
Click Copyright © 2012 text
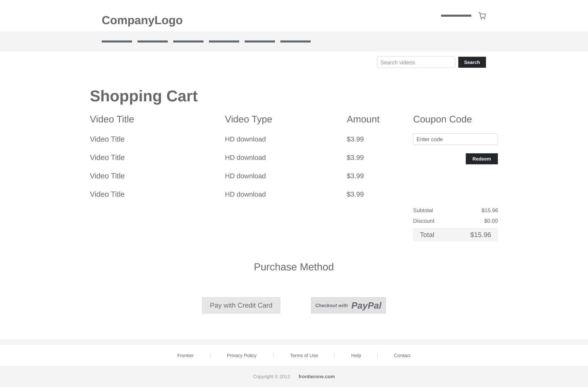click(272, 376)
